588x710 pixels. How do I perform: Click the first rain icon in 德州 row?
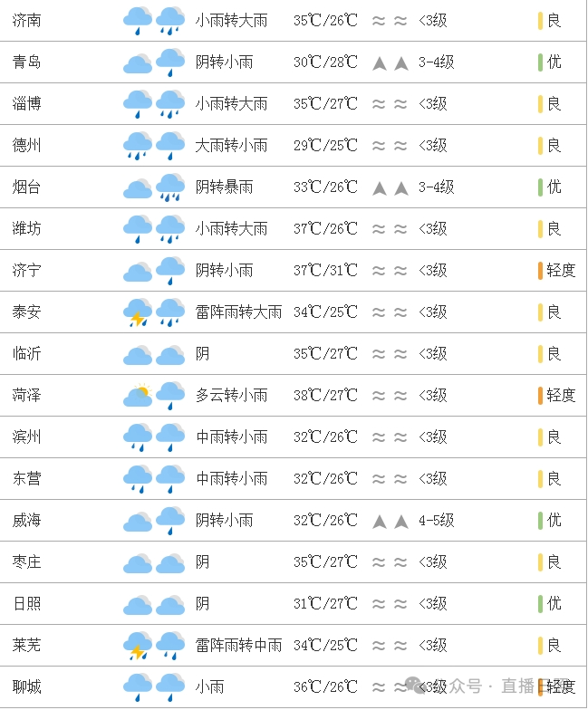138,146
